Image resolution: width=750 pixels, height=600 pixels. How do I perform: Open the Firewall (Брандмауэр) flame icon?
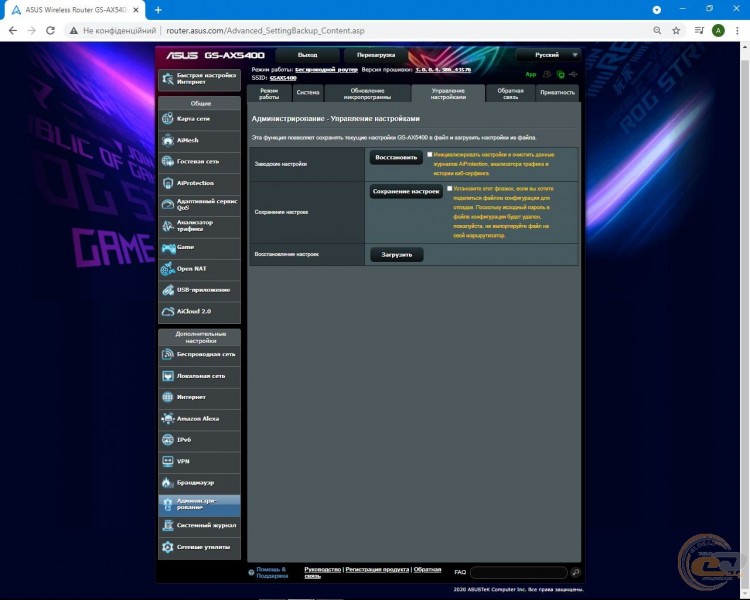pyautogui.click(x=167, y=482)
